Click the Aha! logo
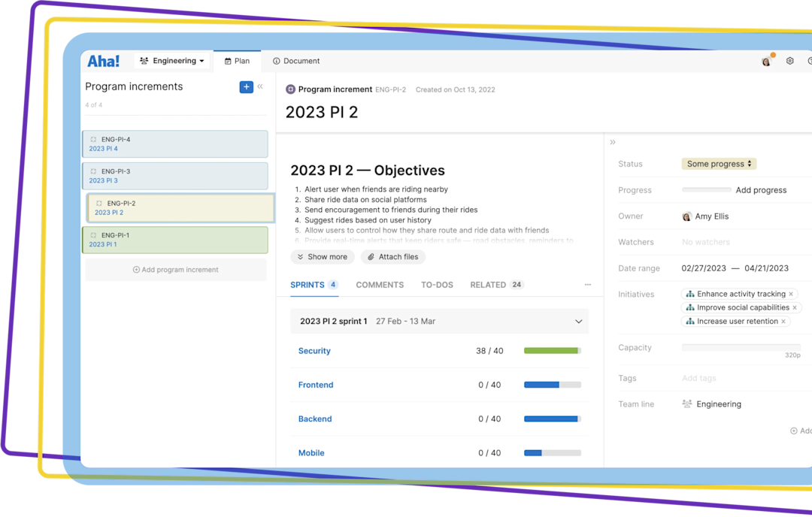 102,60
